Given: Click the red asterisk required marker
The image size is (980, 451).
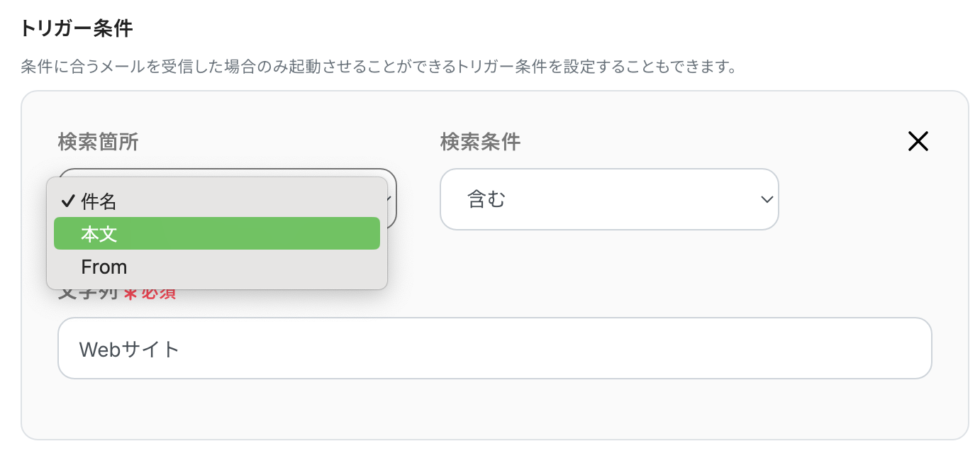Looking at the screenshot, I should [130, 294].
